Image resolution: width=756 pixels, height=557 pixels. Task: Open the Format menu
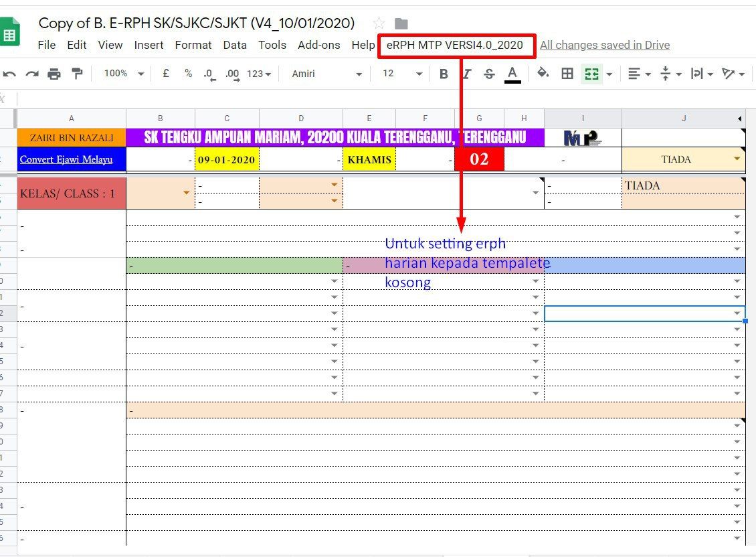193,45
